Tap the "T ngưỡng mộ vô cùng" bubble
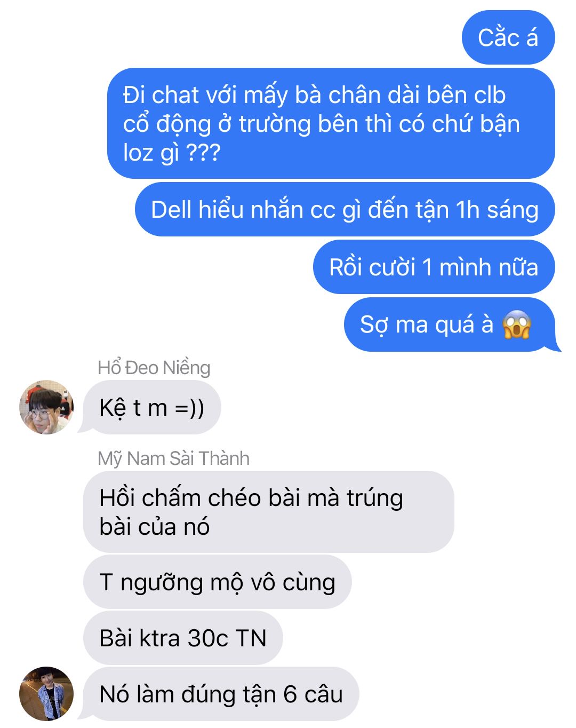The width and height of the screenshot is (576, 728). 218,582
